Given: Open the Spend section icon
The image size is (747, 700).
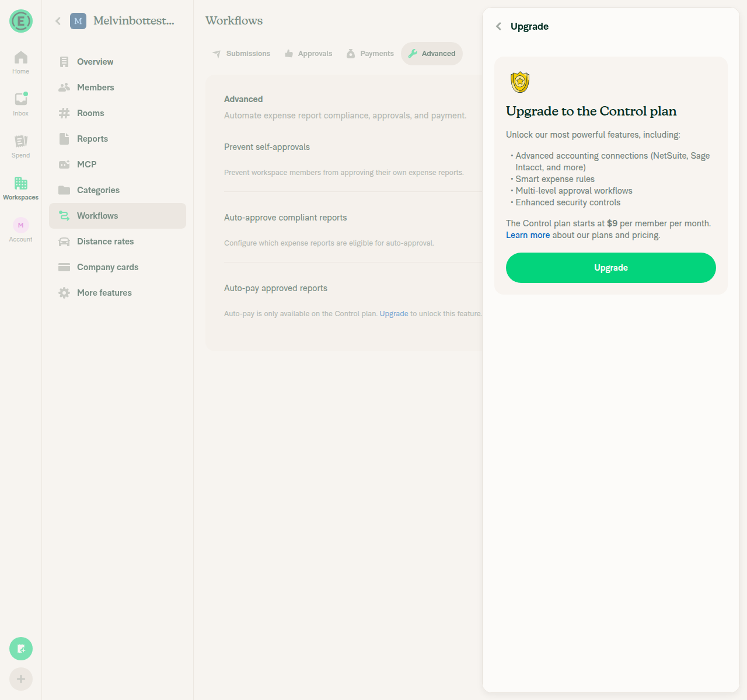Looking at the screenshot, I should click(20, 146).
